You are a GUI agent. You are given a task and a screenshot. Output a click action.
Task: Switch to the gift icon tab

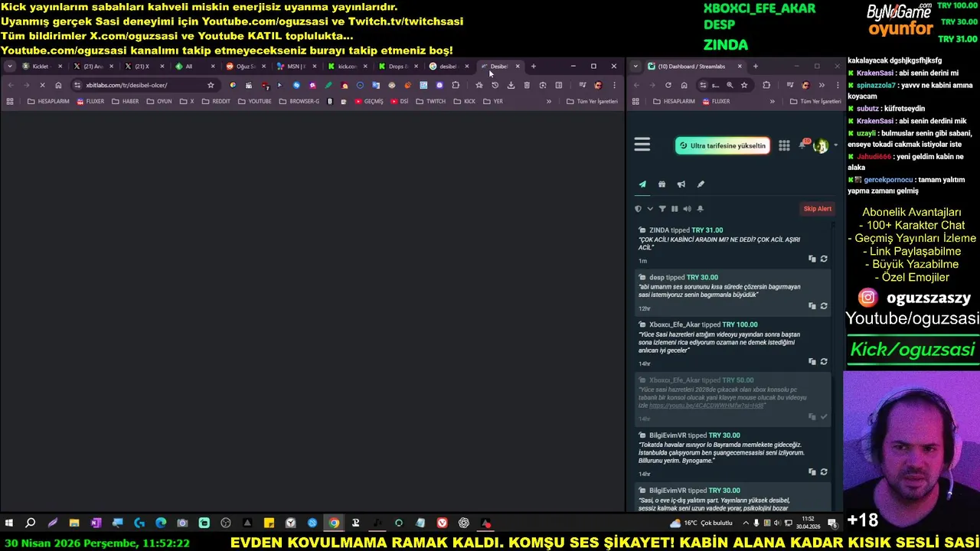tap(661, 184)
